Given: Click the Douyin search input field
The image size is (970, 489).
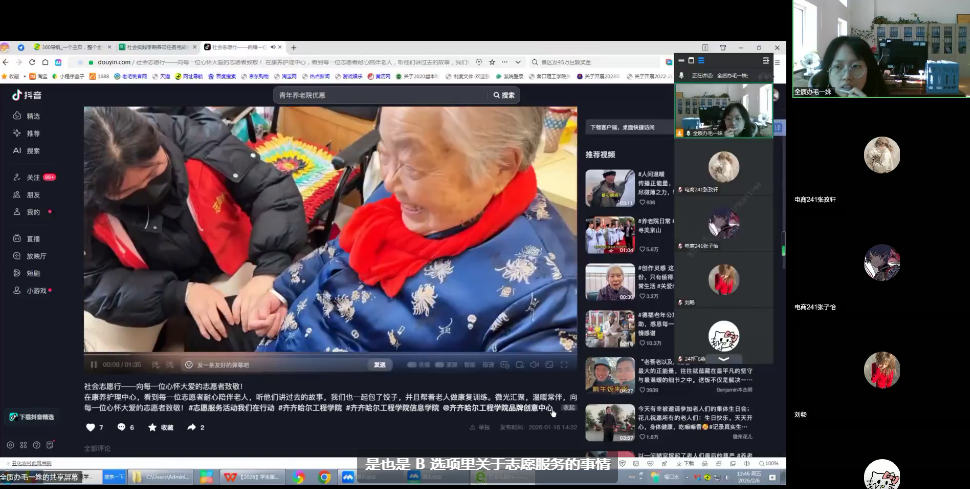Looking at the screenshot, I should pyautogui.click(x=380, y=95).
